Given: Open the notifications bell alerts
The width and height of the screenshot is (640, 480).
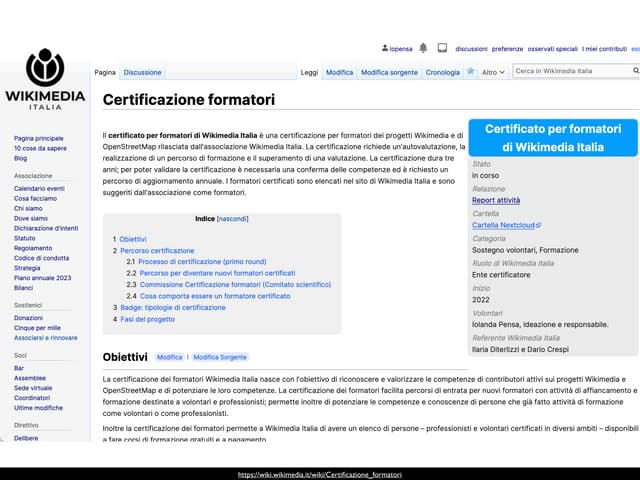Looking at the screenshot, I should (x=423, y=48).
